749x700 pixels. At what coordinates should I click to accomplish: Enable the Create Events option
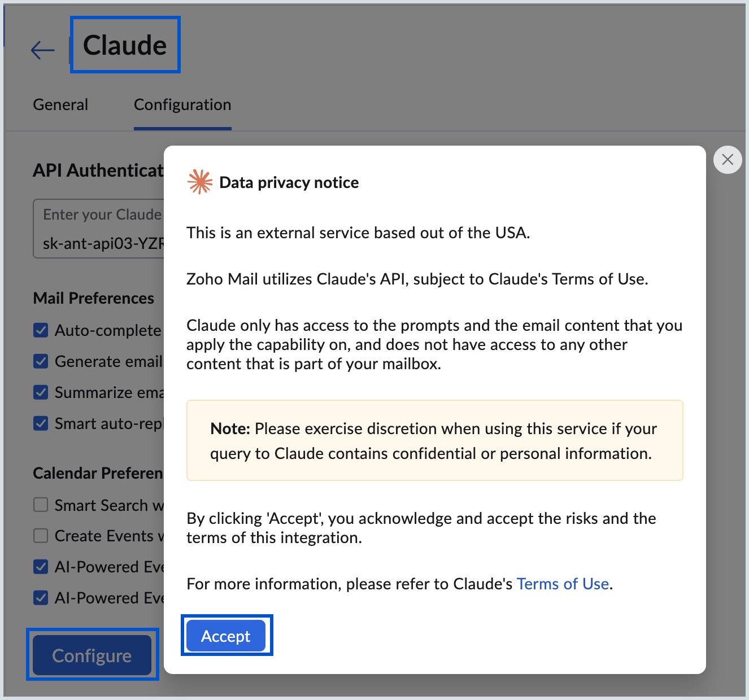click(x=40, y=535)
